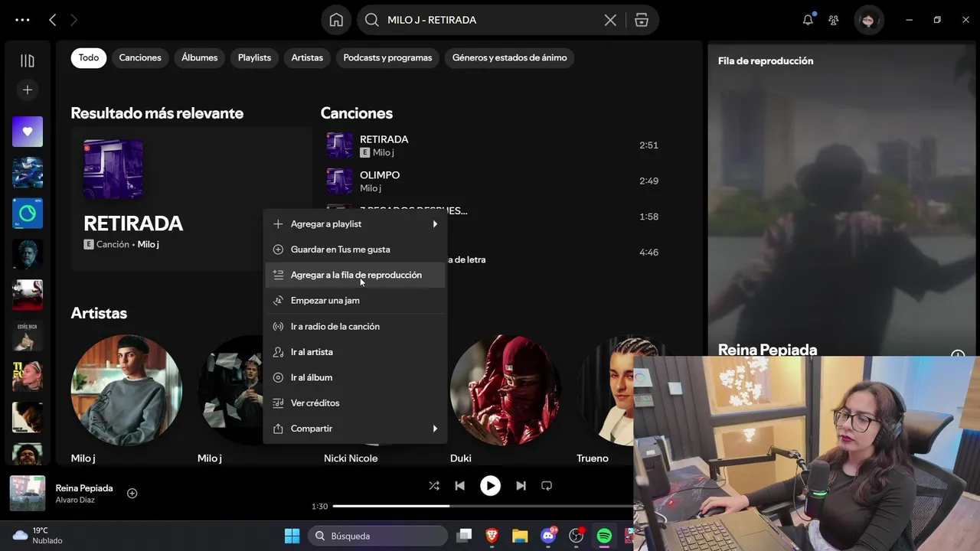Open Alvaro Diaz artist link in player

pyautogui.click(x=75, y=500)
